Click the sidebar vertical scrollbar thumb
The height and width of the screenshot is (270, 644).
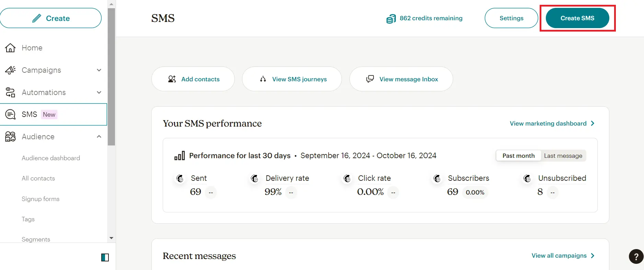[111, 77]
